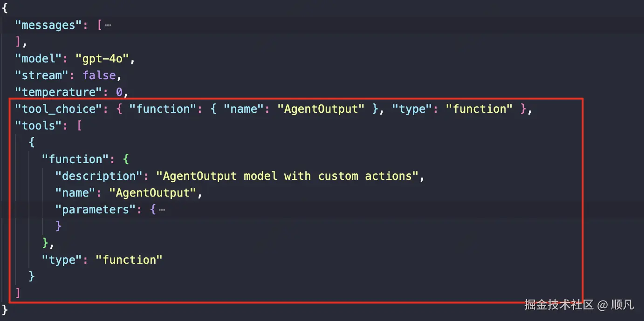Select "function" value ending the tool_choice line

point(480,109)
